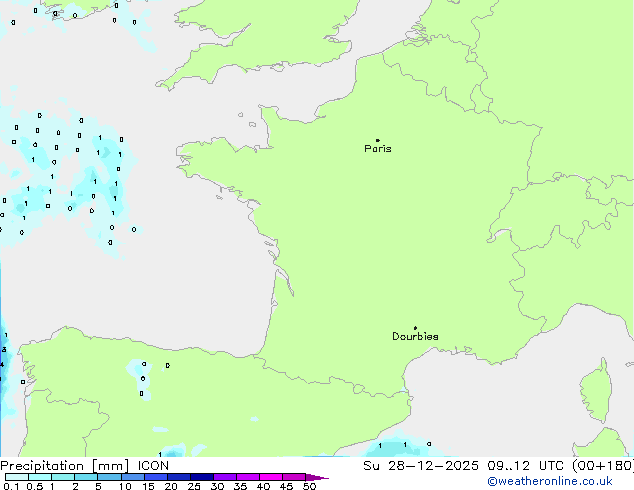Click the black dot marker above Paris

[x=378, y=140]
